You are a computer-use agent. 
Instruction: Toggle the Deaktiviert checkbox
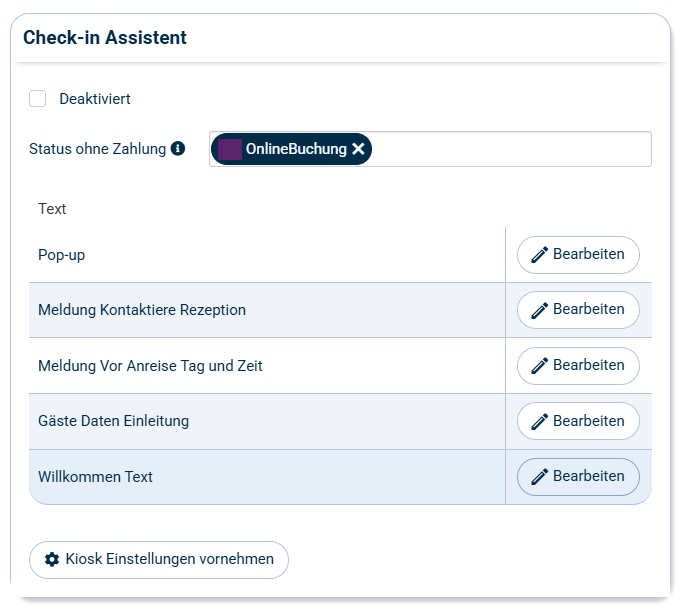click(x=38, y=99)
